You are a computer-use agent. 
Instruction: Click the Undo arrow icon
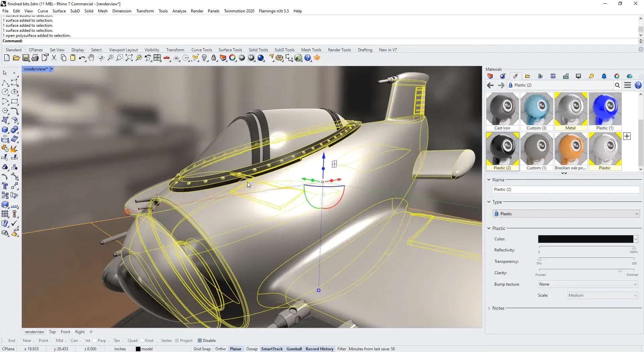pos(82,58)
